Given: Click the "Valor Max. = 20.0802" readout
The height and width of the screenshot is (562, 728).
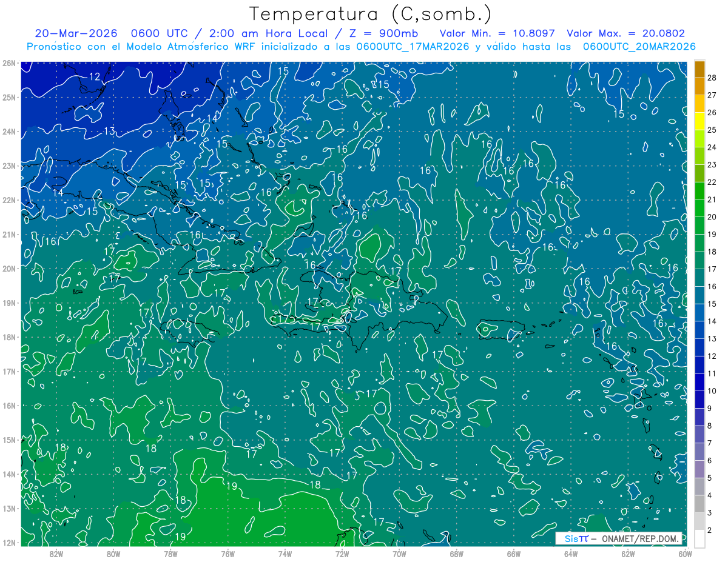Looking at the screenshot, I should (x=626, y=33).
